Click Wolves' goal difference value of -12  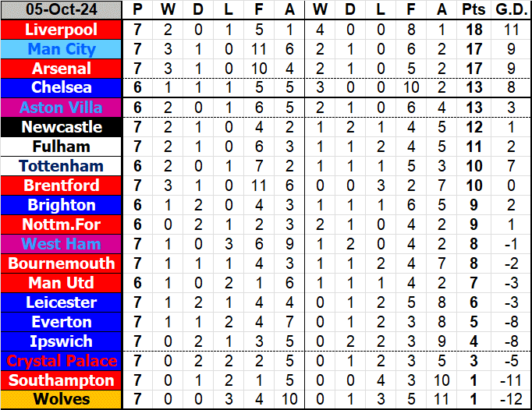(509, 400)
